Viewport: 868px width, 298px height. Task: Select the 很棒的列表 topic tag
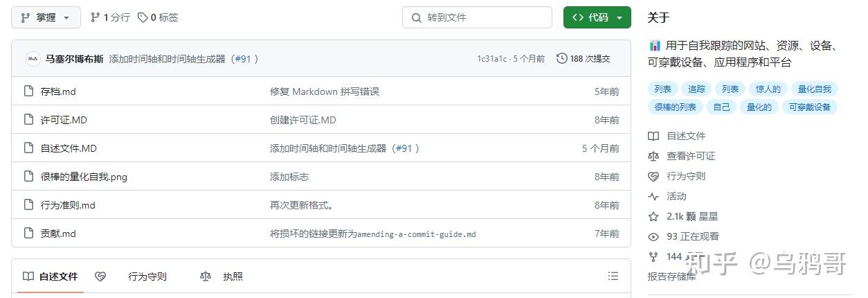pyautogui.click(x=676, y=107)
